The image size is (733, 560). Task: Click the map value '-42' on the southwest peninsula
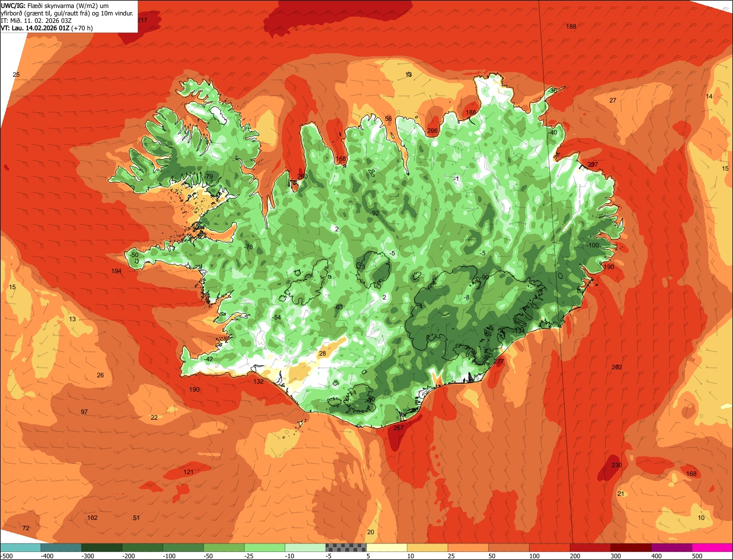coord(209,359)
